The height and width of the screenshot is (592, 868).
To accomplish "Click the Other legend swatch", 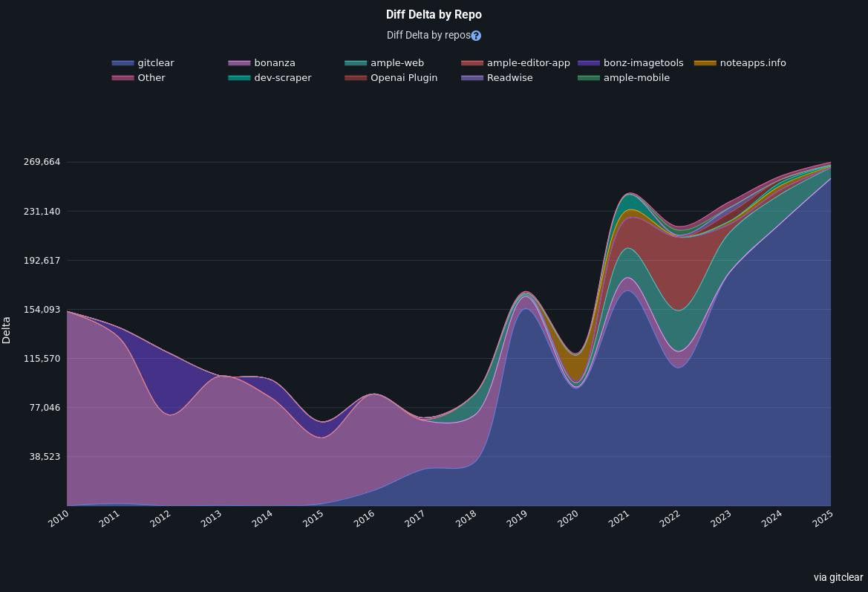I will coord(123,78).
